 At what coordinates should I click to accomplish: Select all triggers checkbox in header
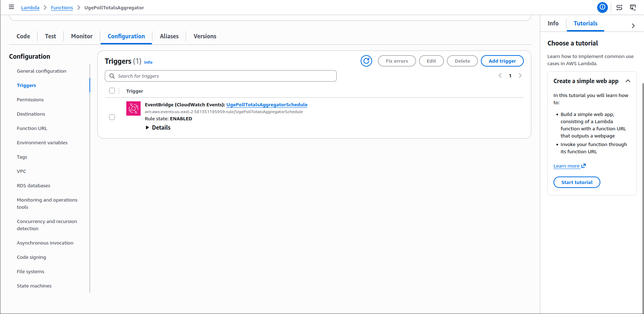coord(112,91)
